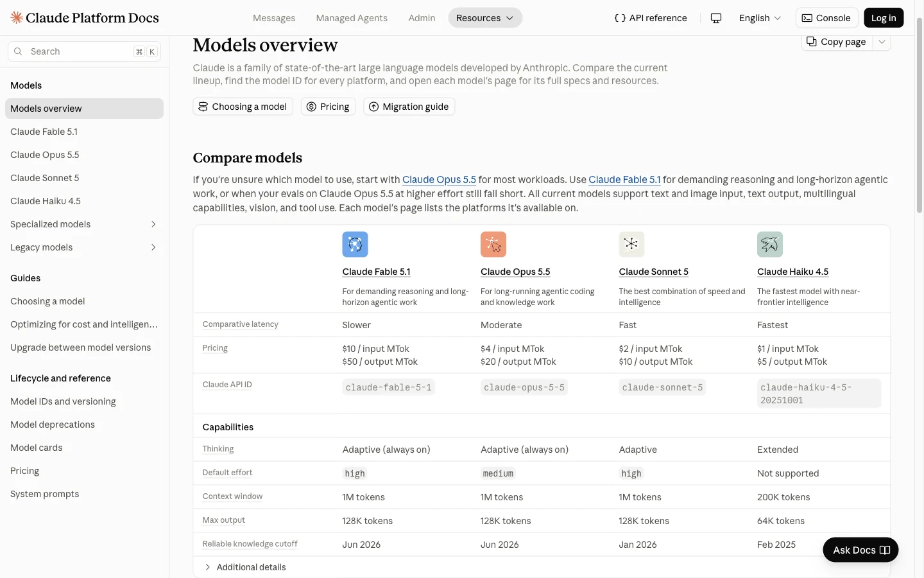Open the Messages nav tab

(274, 18)
